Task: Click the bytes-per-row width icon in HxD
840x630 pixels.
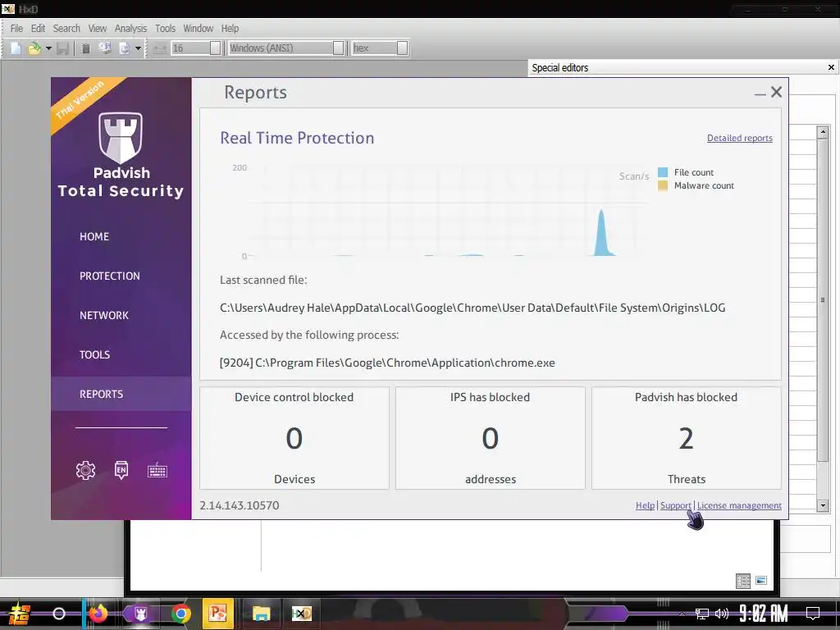Action: tap(160, 48)
